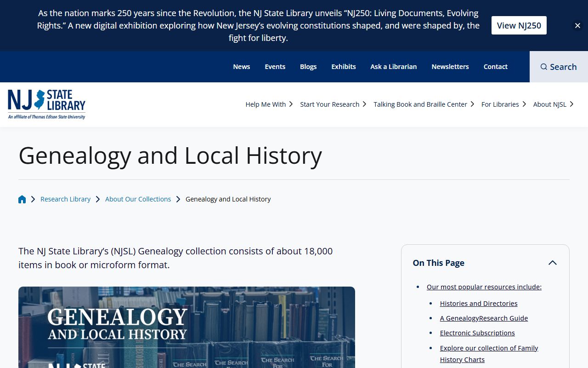The height and width of the screenshot is (368, 588).
Task: Expand the Help Me With menu
Action: 269,104
